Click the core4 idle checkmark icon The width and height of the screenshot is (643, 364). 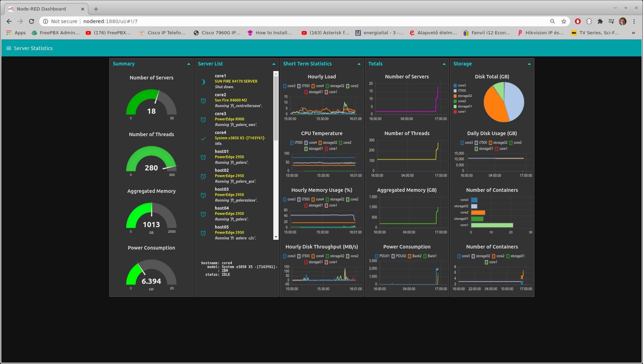pos(203,139)
